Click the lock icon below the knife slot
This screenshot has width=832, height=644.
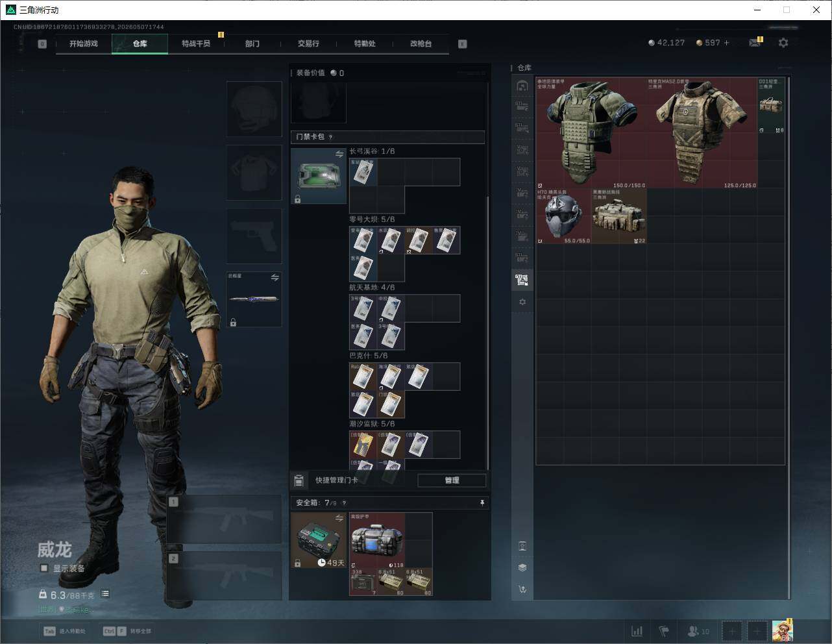click(233, 322)
